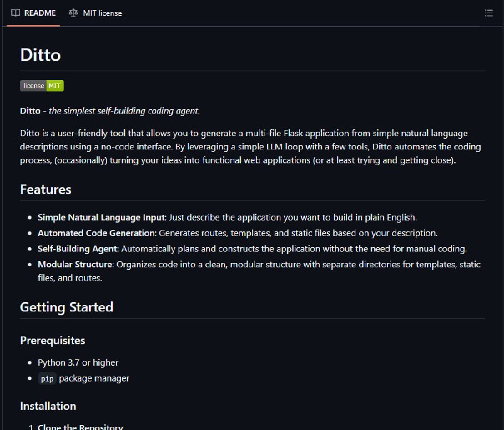
Task: Switch to the README tab
Action: 33,13
